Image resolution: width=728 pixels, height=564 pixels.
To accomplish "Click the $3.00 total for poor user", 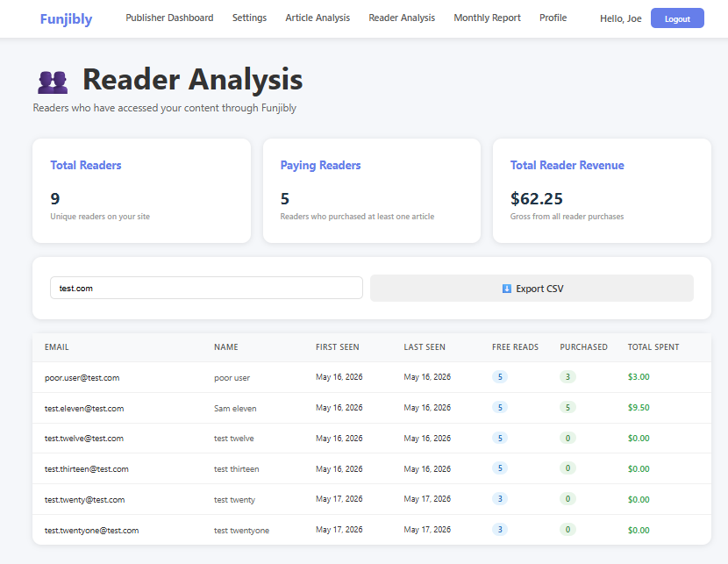I will [639, 377].
